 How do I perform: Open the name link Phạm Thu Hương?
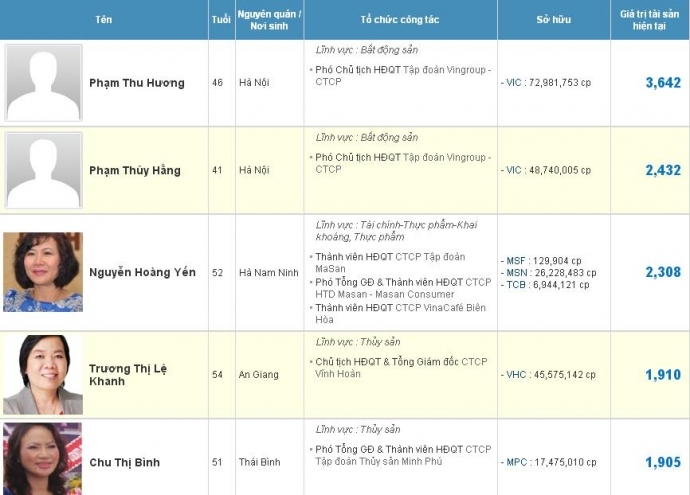pos(137,83)
